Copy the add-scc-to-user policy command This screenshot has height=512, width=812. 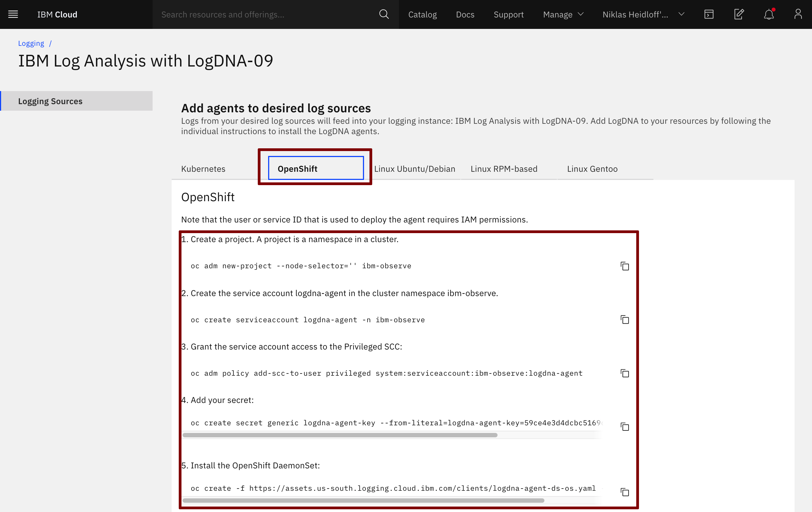[x=625, y=373]
